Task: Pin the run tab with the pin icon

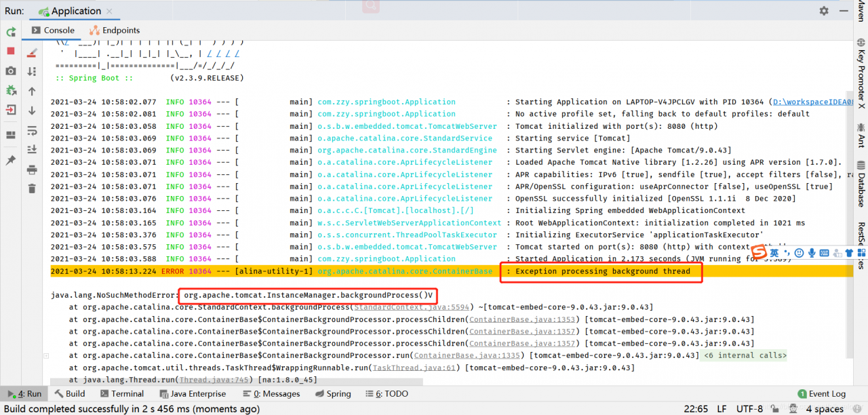Action: point(11,160)
